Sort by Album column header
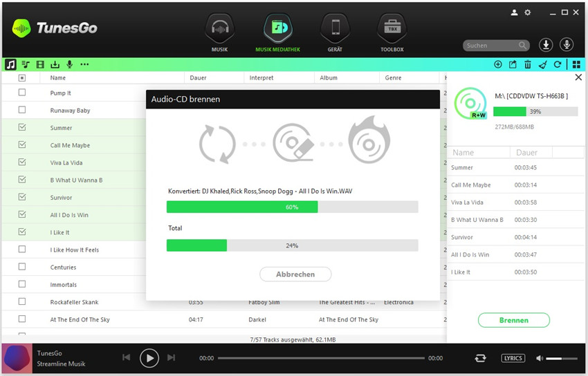588x376 pixels. (x=329, y=78)
